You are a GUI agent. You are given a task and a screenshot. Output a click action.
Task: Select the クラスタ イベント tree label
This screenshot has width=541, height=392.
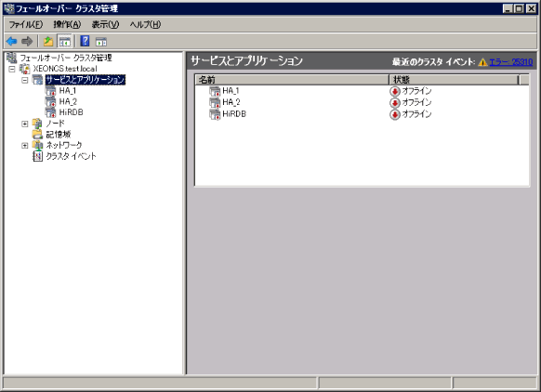click(71, 156)
